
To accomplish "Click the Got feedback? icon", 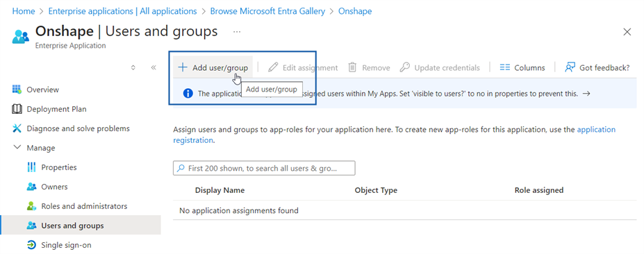I will [570, 67].
